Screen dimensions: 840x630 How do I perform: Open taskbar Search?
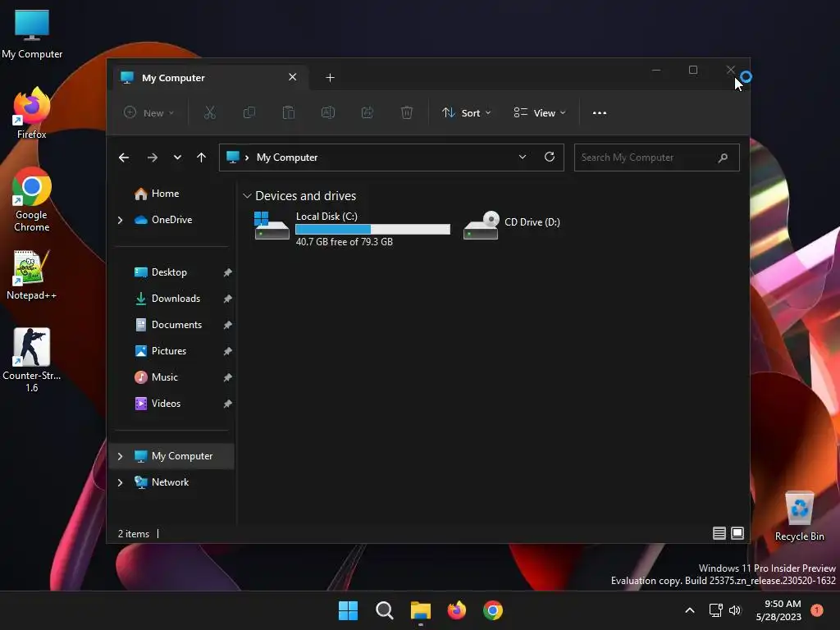(384, 610)
